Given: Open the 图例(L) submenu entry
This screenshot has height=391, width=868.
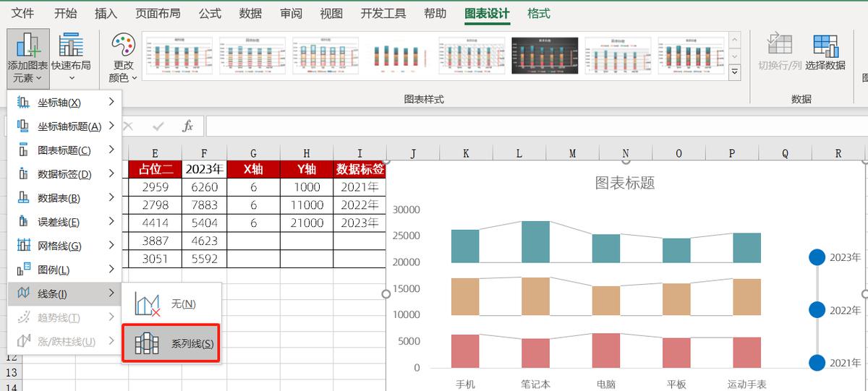Looking at the screenshot, I should 65,270.
